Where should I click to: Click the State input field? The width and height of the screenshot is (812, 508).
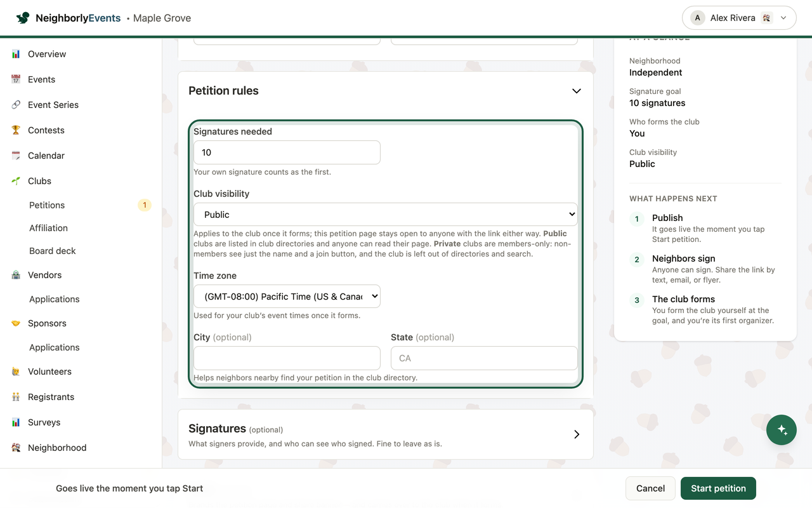[x=484, y=358]
